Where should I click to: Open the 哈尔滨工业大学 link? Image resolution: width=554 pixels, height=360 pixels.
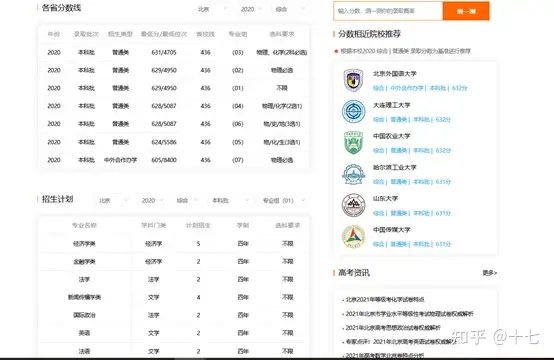tap(395, 167)
